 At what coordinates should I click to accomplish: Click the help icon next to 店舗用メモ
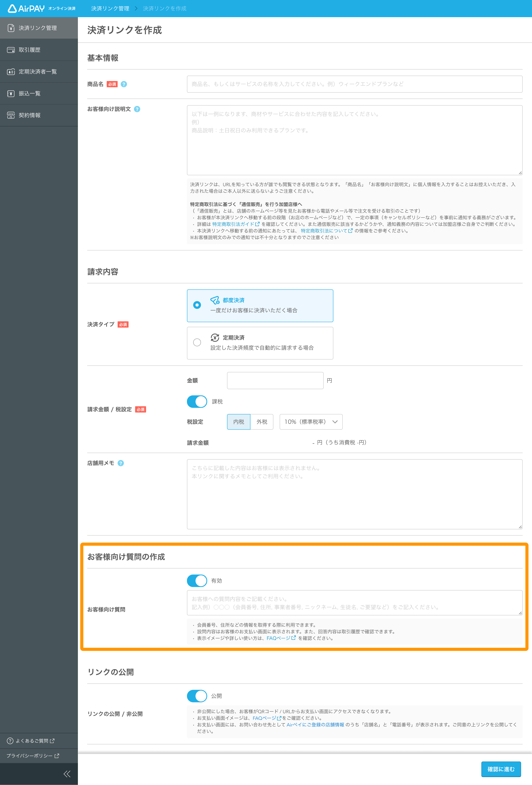point(121,463)
